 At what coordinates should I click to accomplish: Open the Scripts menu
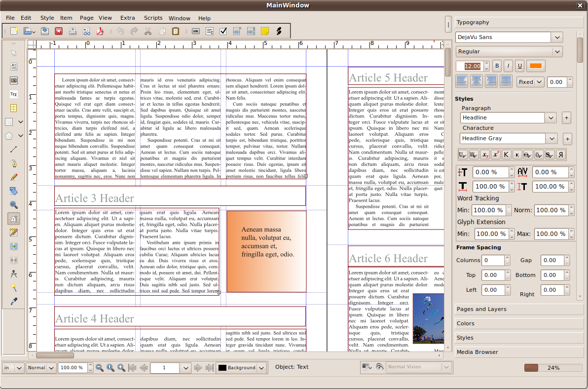click(153, 18)
